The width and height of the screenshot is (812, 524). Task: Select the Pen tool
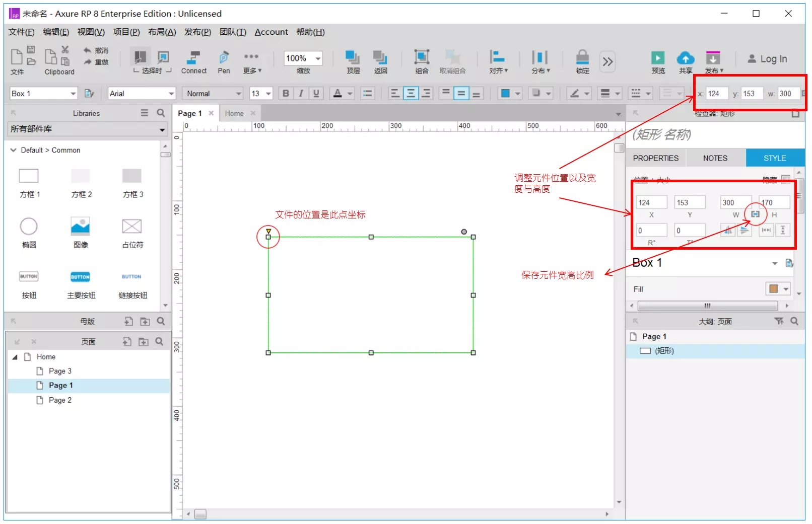tap(224, 58)
